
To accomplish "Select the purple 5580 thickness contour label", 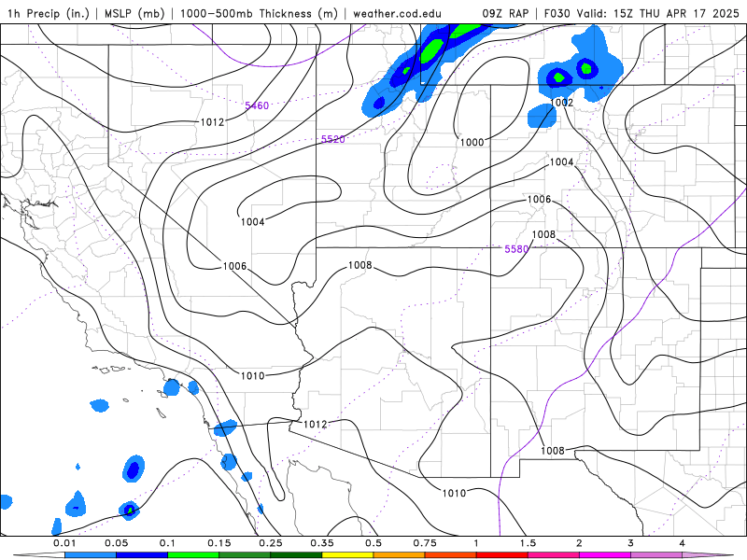I will (x=516, y=249).
